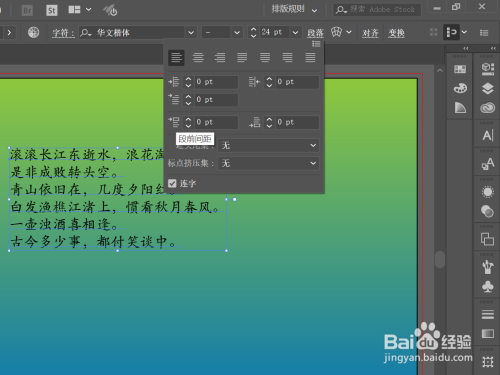Expand the align-to options dropdown arrow

point(464,32)
